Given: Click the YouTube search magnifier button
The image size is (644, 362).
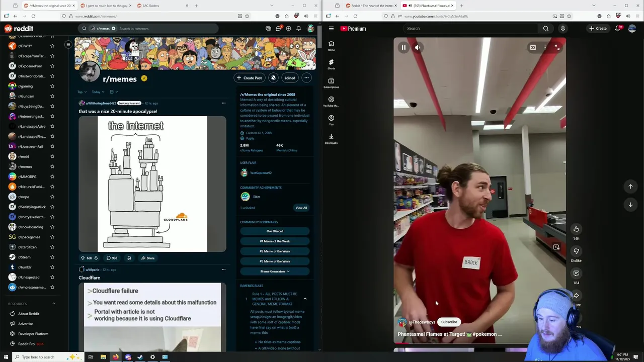Looking at the screenshot, I should (546, 29).
